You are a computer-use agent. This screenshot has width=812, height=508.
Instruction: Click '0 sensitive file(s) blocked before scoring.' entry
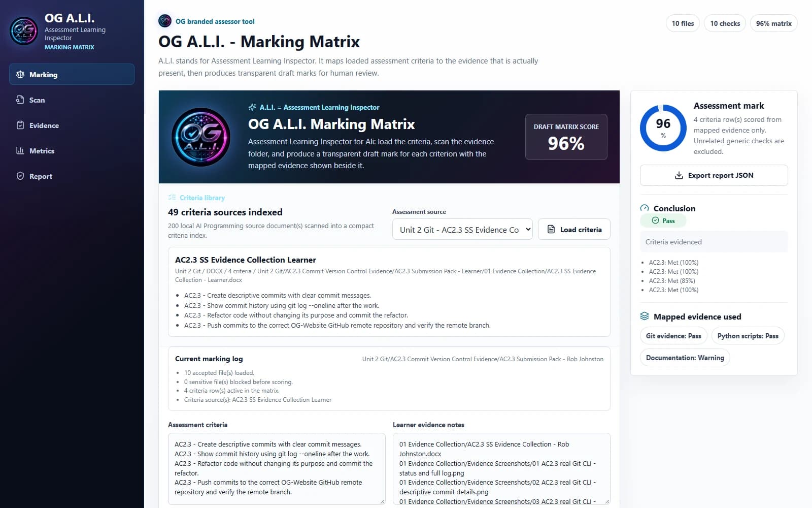[239, 382]
